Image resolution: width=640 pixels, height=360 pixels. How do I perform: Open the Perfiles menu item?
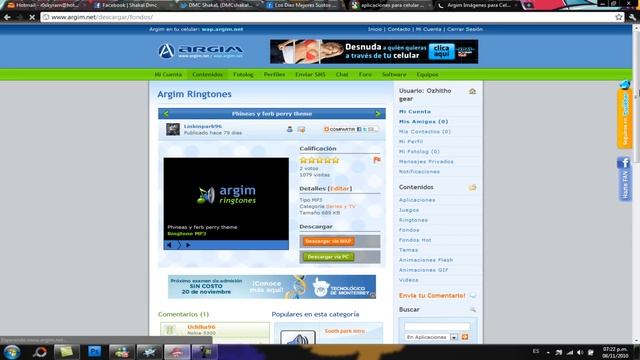click(x=274, y=75)
